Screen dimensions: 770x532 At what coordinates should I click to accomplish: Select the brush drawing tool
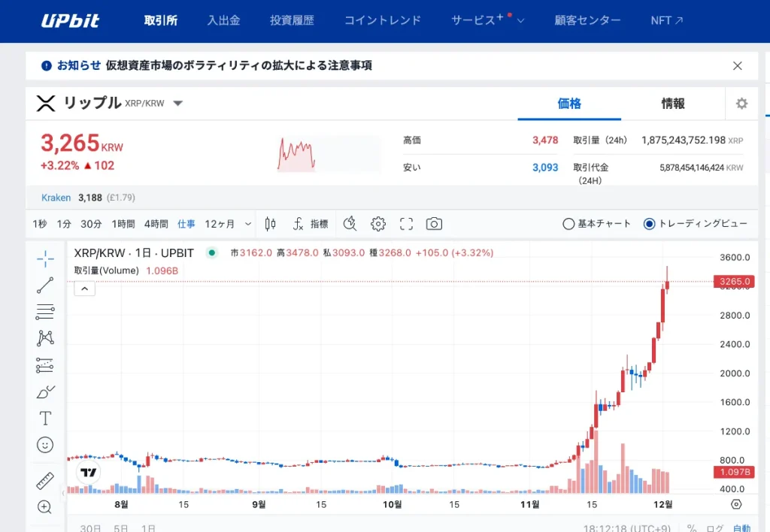(x=45, y=391)
